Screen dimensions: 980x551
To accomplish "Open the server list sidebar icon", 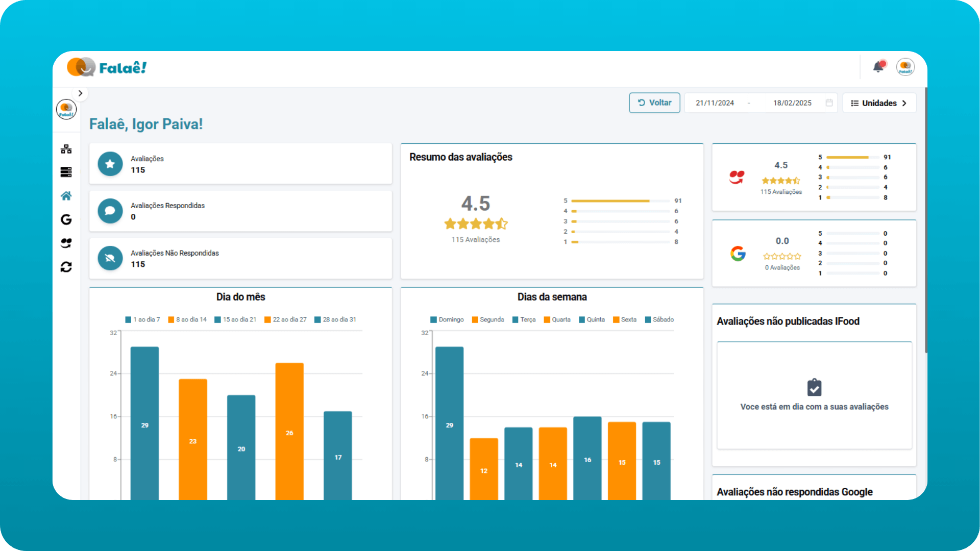I will point(66,172).
